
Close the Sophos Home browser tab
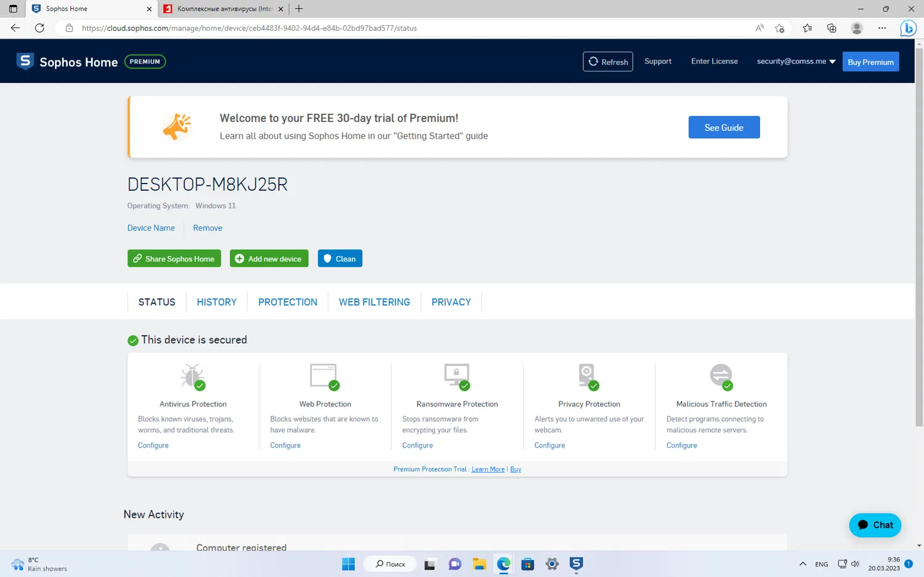click(149, 9)
